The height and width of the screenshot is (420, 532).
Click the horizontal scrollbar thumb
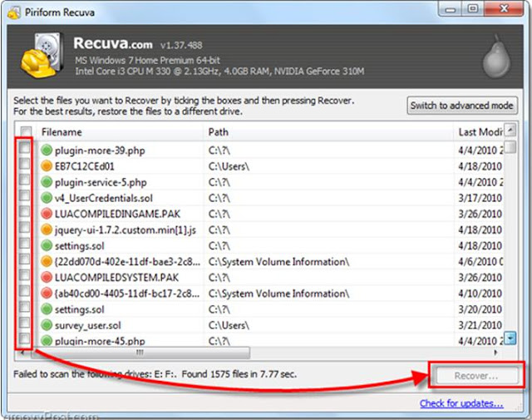click(x=140, y=353)
